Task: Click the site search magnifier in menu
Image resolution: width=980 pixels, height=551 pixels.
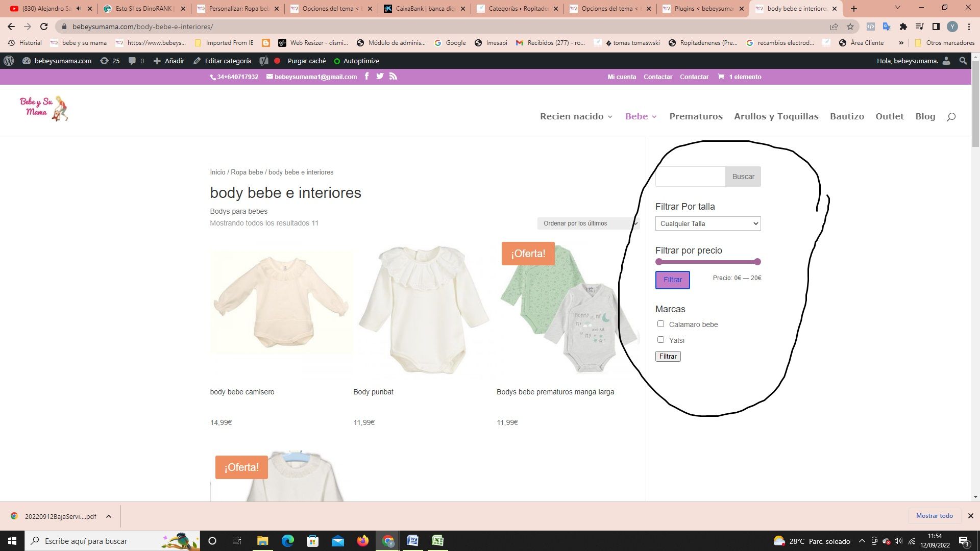Action: coord(951,117)
